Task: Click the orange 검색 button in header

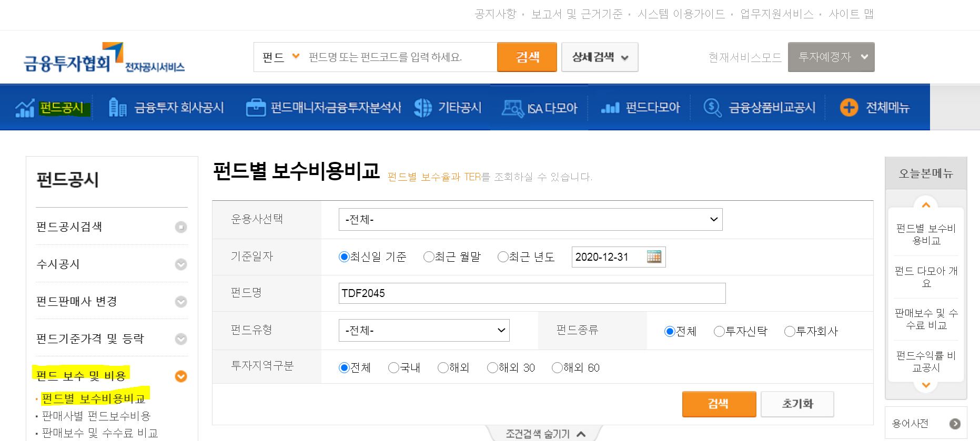Action: (527, 57)
